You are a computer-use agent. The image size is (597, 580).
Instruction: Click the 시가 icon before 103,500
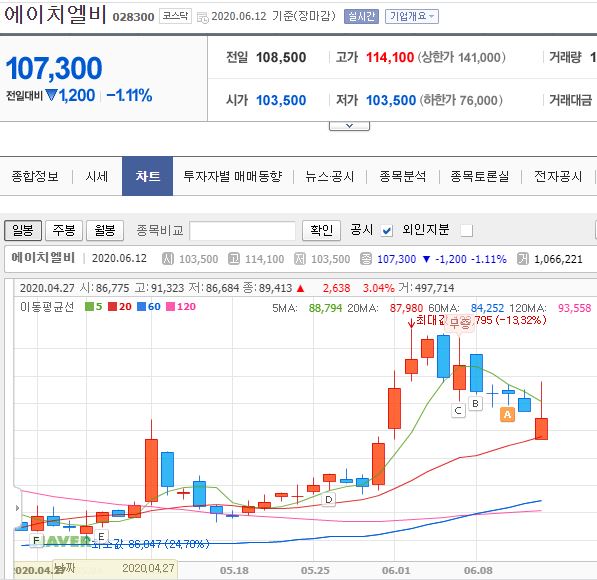pyautogui.click(x=168, y=259)
